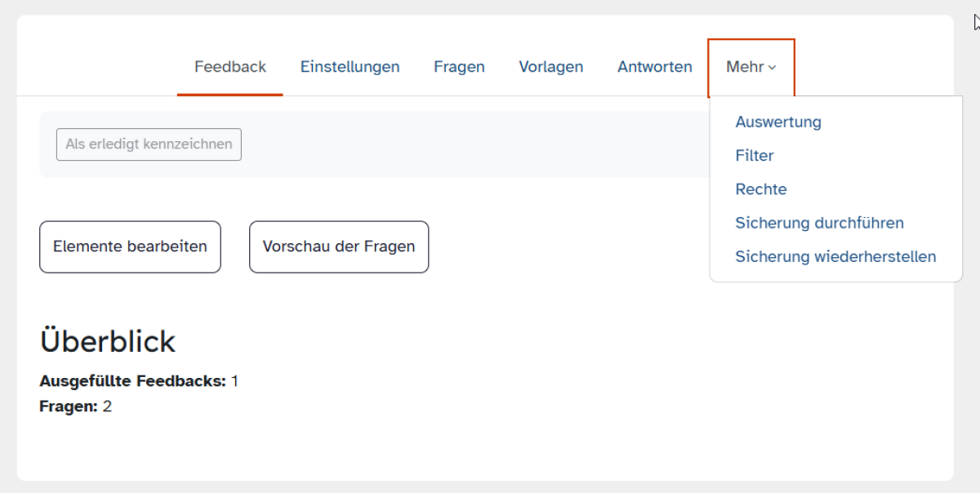
Task: Click the Fragen: 2 count text
Action: tap(75, 406)
